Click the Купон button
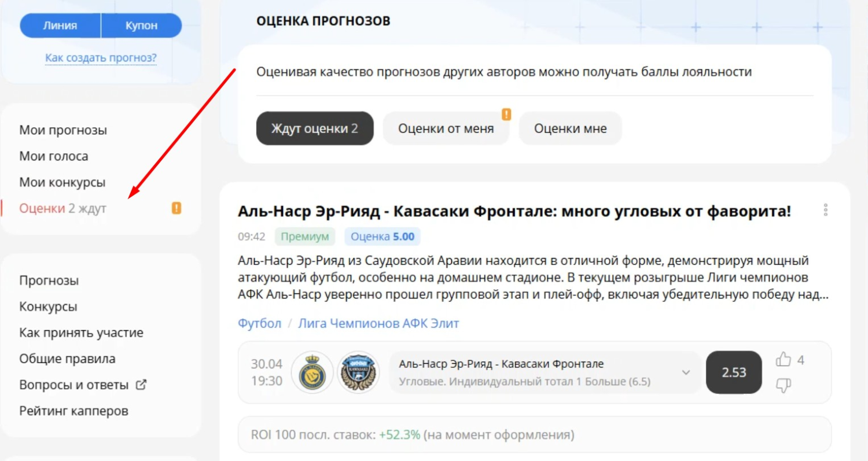868x461 pixels. (141, 25)
